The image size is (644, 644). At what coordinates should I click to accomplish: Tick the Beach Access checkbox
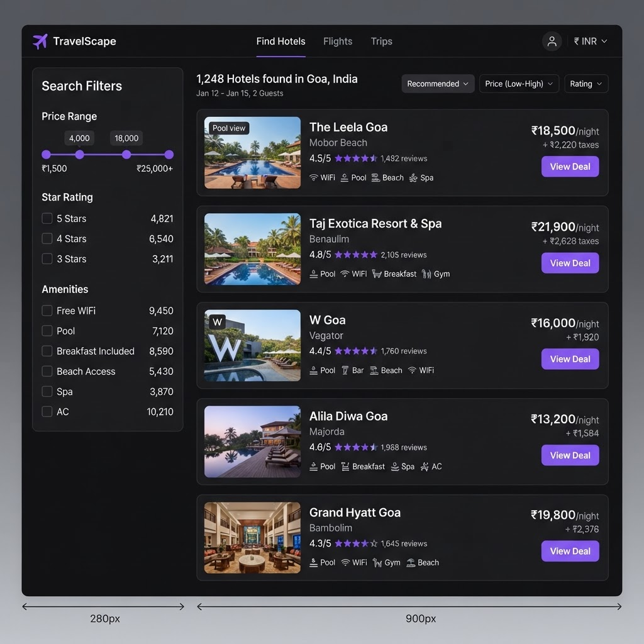coord(47,371)
